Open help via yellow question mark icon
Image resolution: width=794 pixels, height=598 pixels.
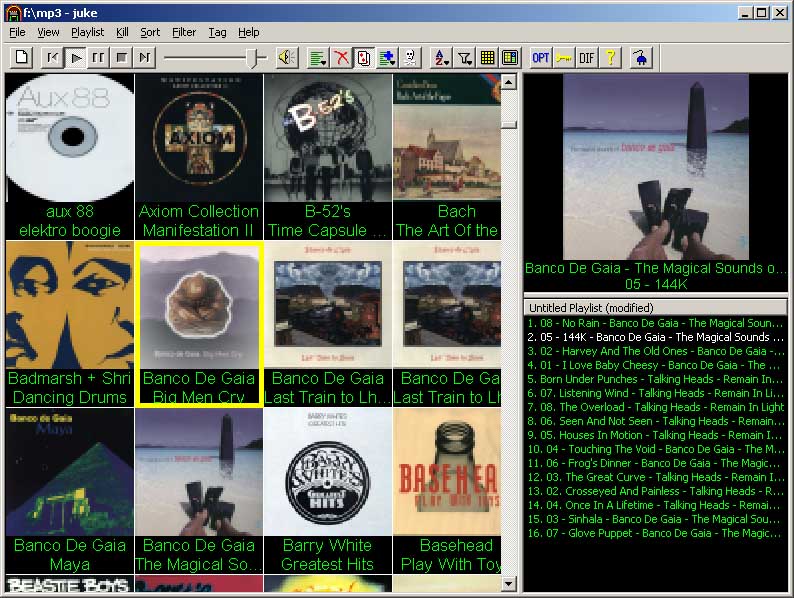pyautogui.click(x=610, y=58)
